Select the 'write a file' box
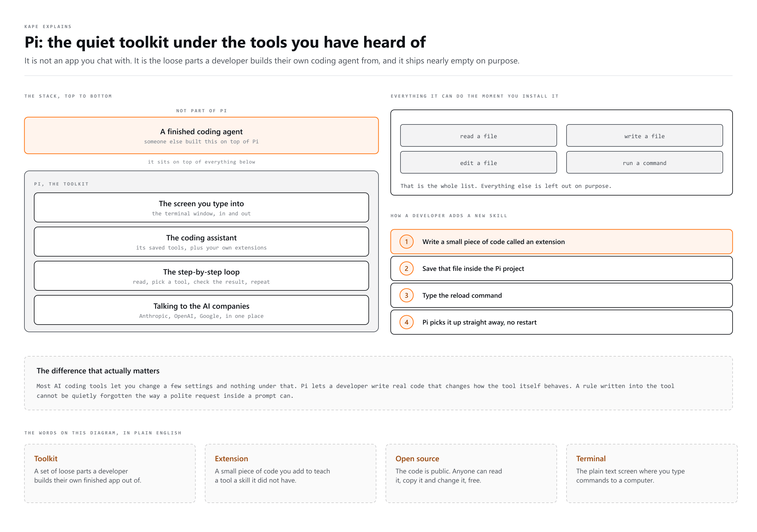757x532 pixels. coord(644,135)
